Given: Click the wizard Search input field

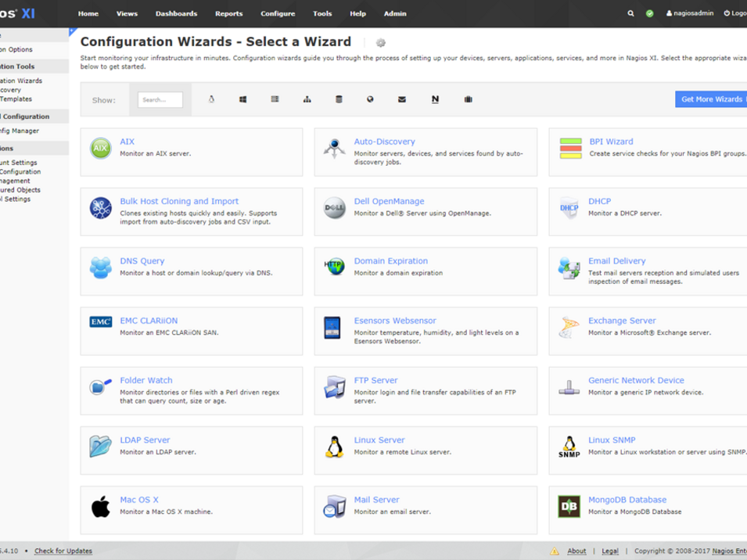Looking at the screenshot, I should point(160,99).
